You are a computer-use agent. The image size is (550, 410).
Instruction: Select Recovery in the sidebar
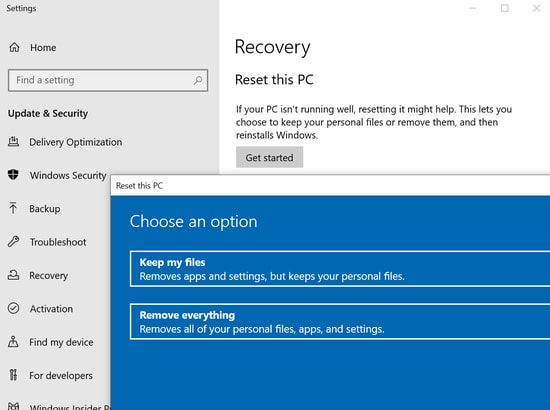(48, 276)
